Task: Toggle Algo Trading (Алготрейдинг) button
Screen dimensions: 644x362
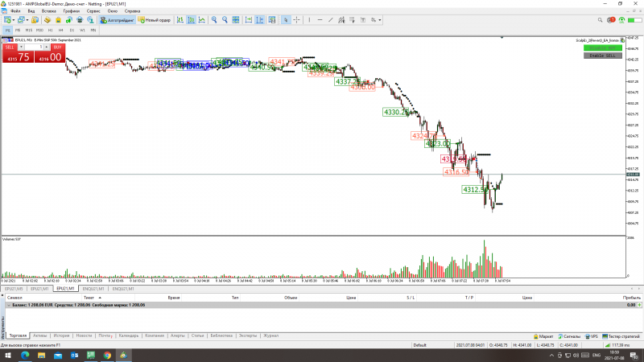Action: click(117, 19)
